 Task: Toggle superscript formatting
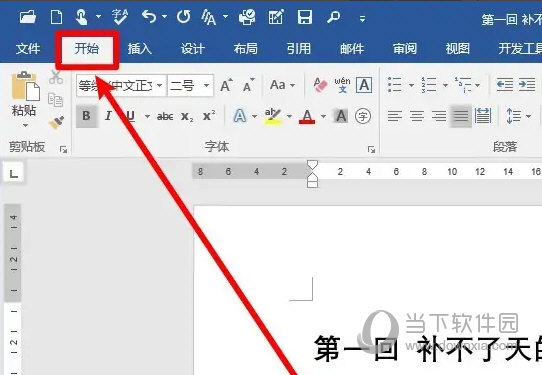[209, 116]
